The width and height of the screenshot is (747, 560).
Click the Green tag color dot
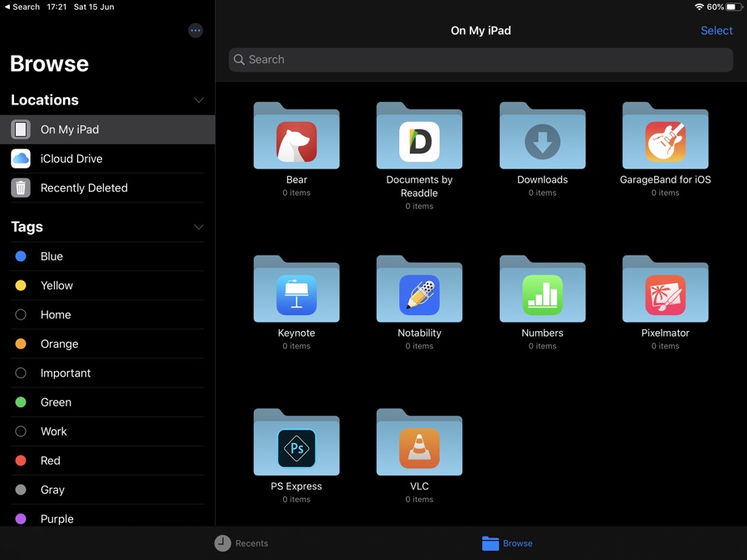pyautogui.click(x=21, y=402)
